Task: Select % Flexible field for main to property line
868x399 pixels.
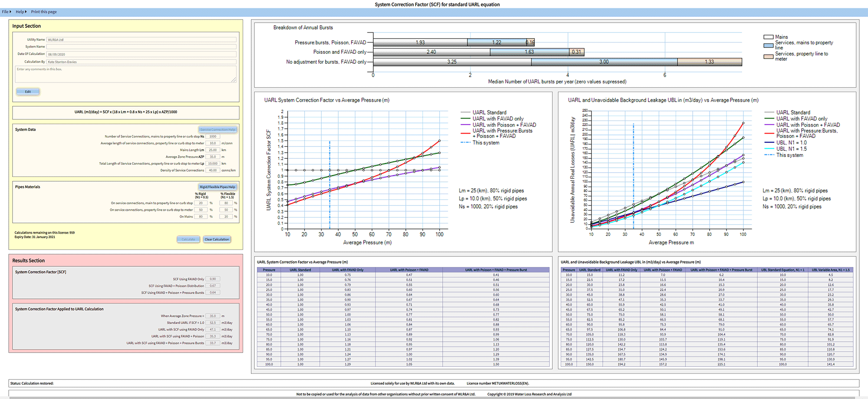Action: (226, 203)
